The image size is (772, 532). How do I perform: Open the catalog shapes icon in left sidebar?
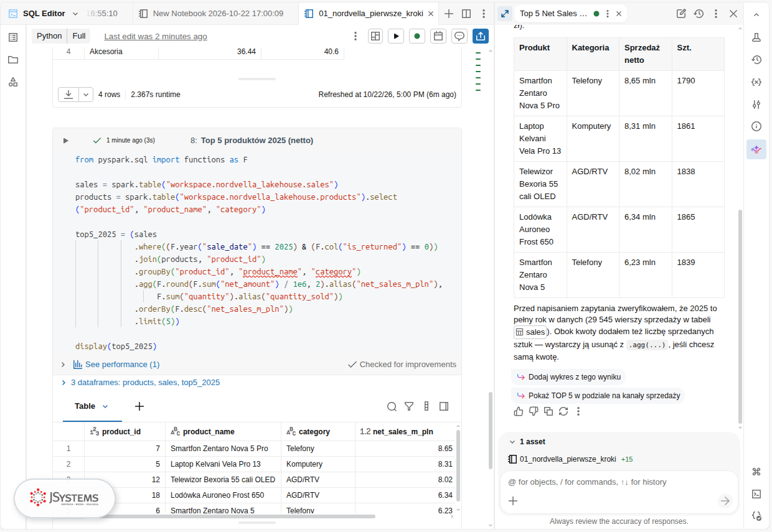click(13, 82)
